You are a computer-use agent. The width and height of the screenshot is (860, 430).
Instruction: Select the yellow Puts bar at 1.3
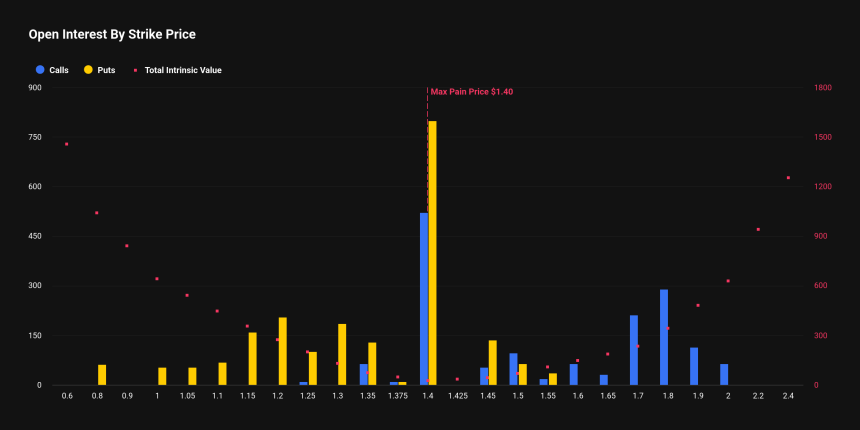[342, 354]
